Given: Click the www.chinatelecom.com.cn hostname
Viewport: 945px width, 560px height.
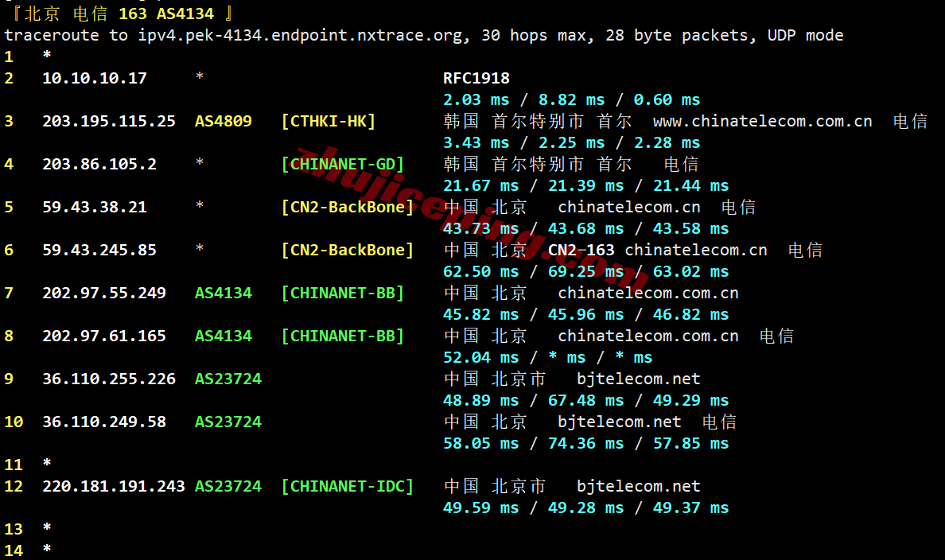Looking at the screenshot, I should tap(762, 121).
